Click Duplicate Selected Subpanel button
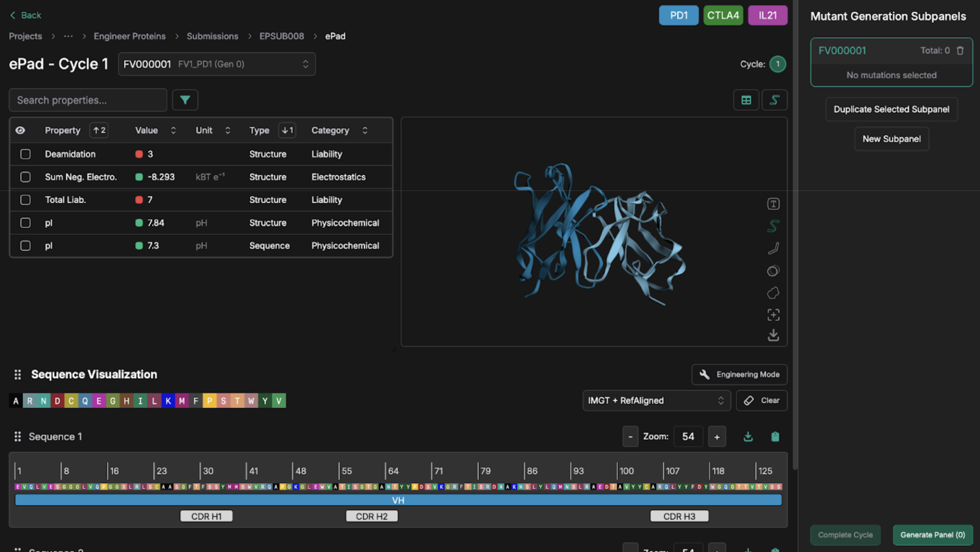Viewport: 980px width, 552px height. click(x=891, y=109)
